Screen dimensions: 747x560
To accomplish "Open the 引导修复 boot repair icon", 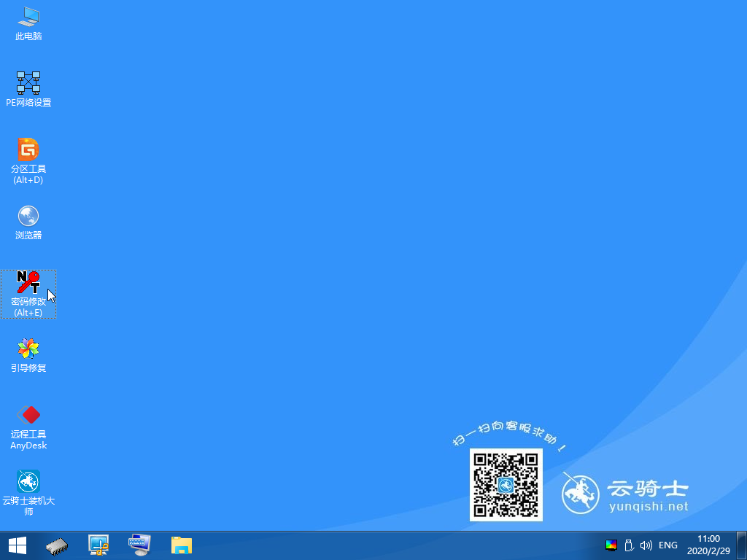I will pyautogui.click(x=28, y=355).
